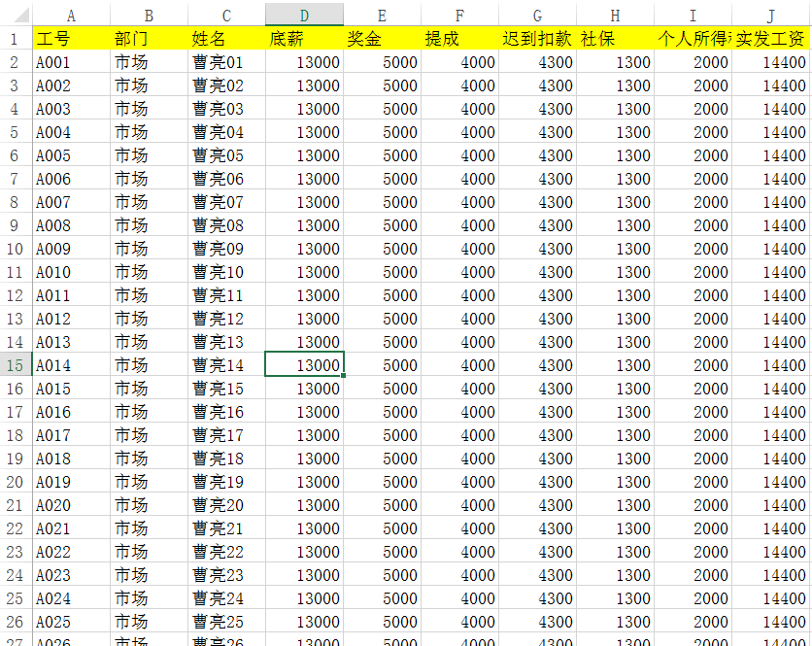Image resolution: width=812 pixels, height=646 pixels.
Task: Select column C header
Action: pos(226,16)
